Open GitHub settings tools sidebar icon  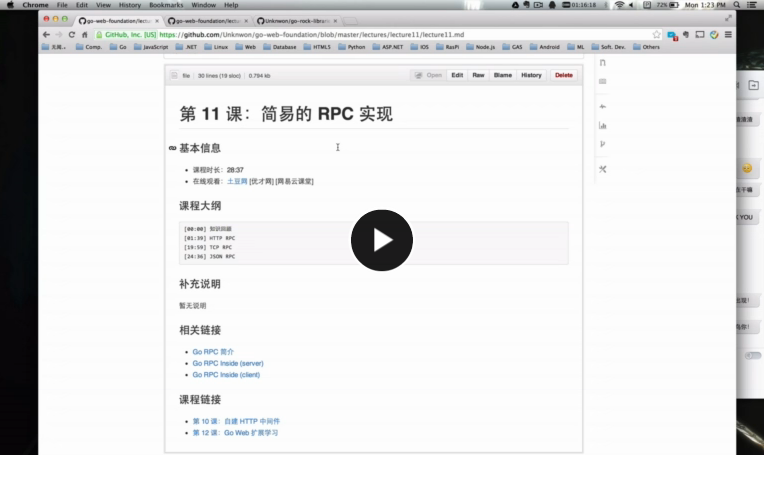click(x=603, y=169)
